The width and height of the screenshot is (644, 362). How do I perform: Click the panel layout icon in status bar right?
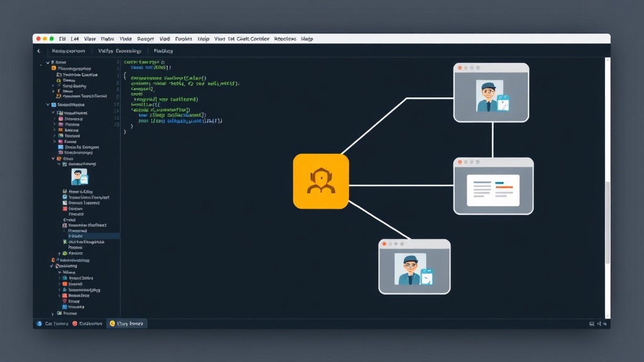click(x=592, y=324)
